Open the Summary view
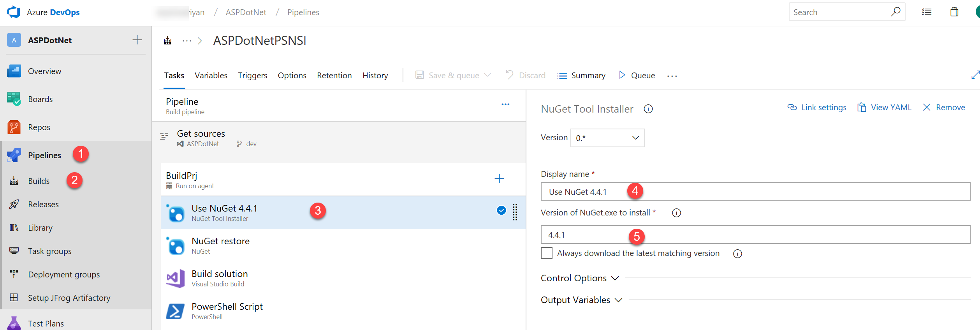 click(581, 76)
